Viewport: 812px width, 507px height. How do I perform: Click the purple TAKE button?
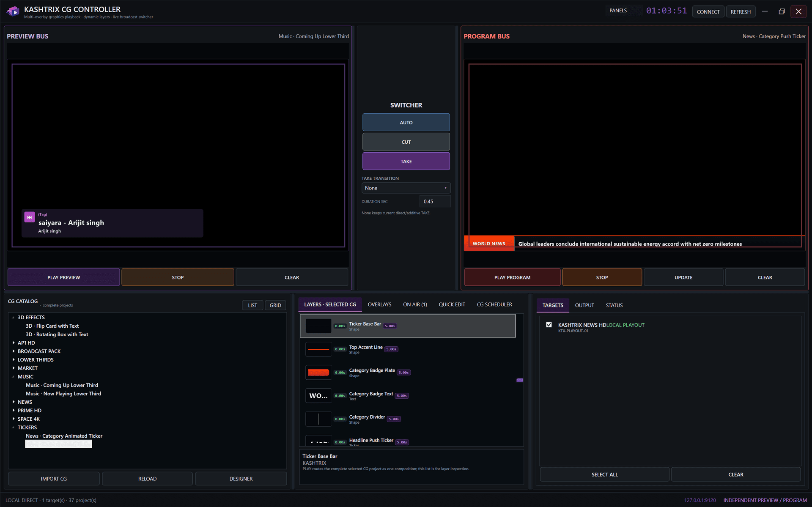click(x=406, y=161)
